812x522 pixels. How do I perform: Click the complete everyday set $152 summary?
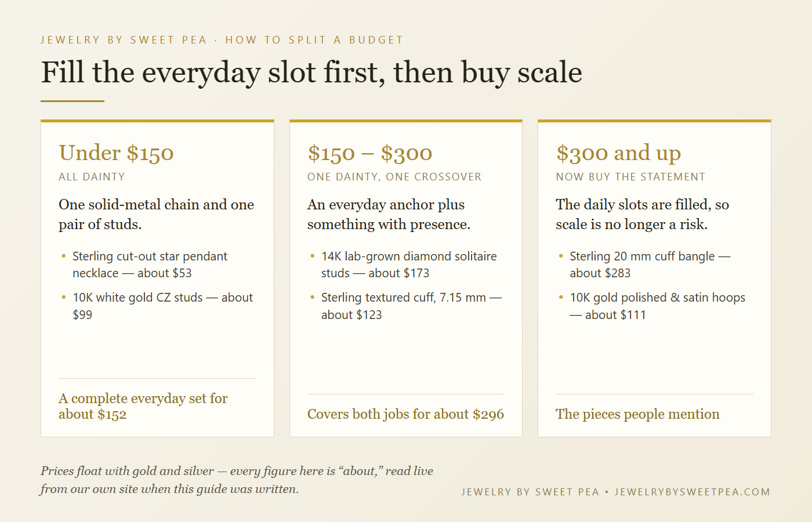click(143, 406)
